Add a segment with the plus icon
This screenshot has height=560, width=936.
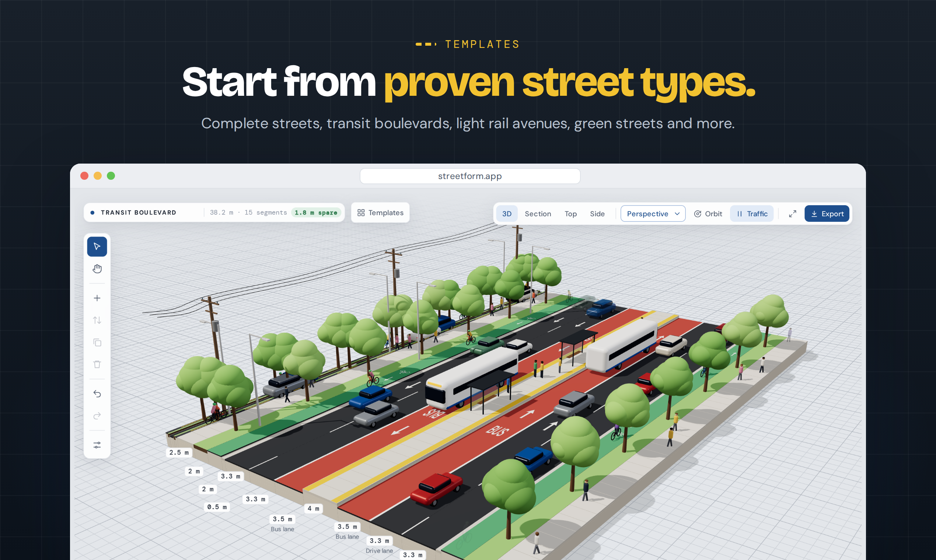coord(97,298)
